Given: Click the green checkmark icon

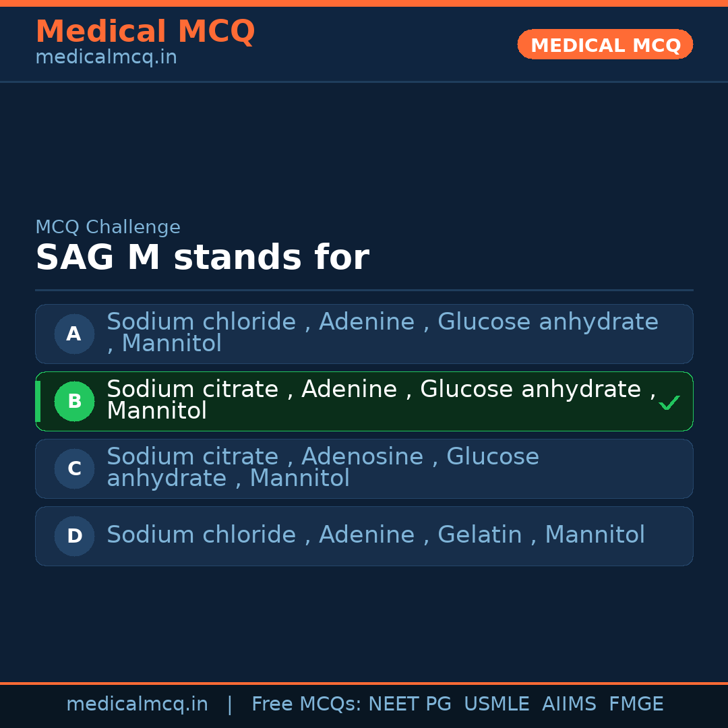Looking at the screenshot, I should 669,402.
